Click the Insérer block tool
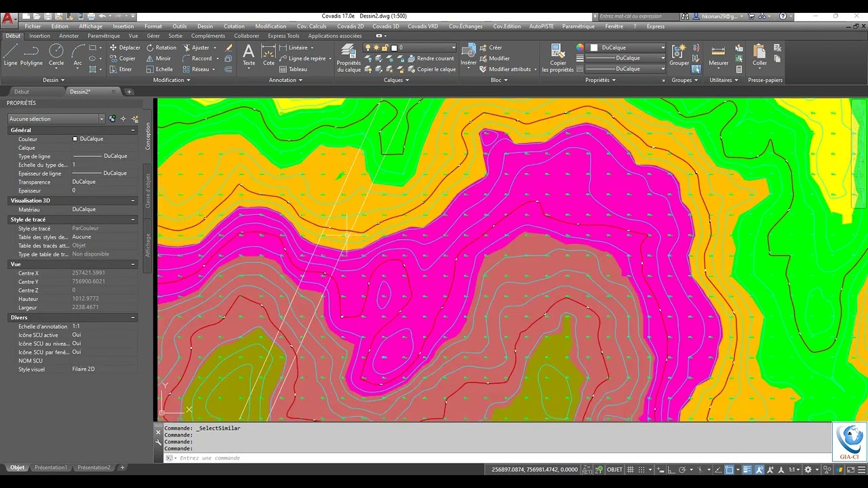Viewport: 868px width, 488px height. [469, 56]
